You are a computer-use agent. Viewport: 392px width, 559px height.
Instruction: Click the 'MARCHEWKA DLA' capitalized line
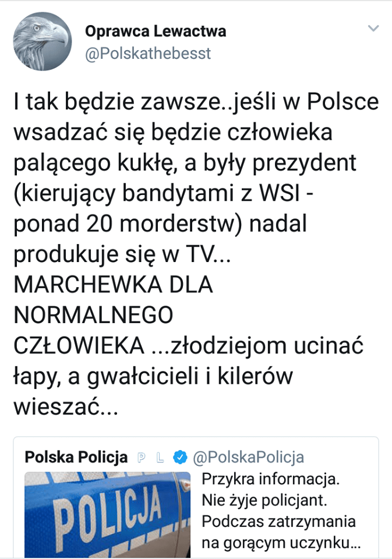point(113,286)
